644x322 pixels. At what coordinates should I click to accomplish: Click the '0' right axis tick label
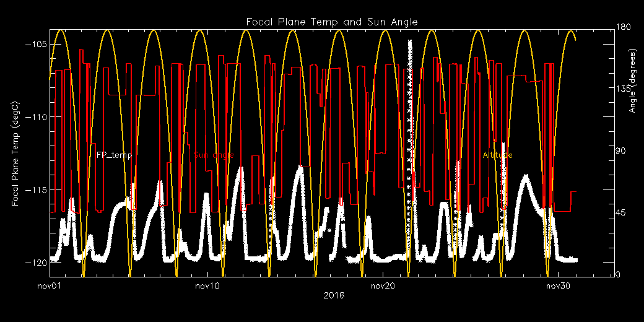point(617,274)
